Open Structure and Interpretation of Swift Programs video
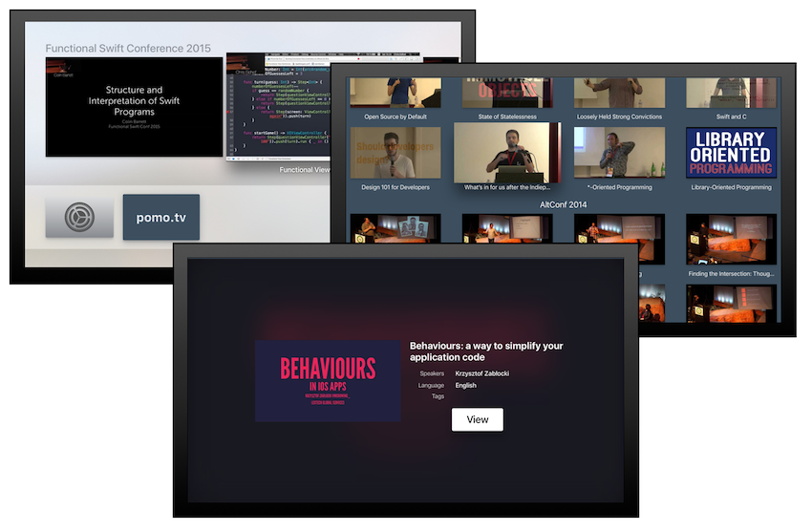Image resolution: width=812 pixels, height=531 pixels. [x=134, y=107]
